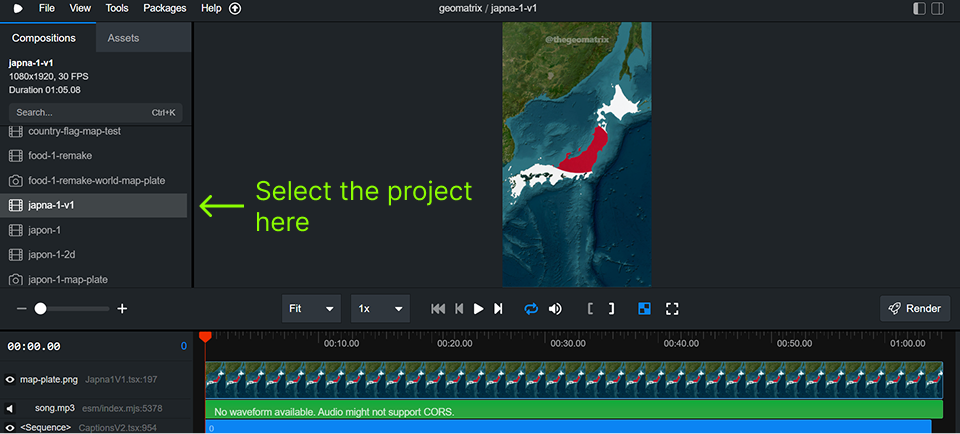Click the 00:10.00 mark on the timeline ruler
Viewport: 960px width, 434px height.
tap(342, 343)
